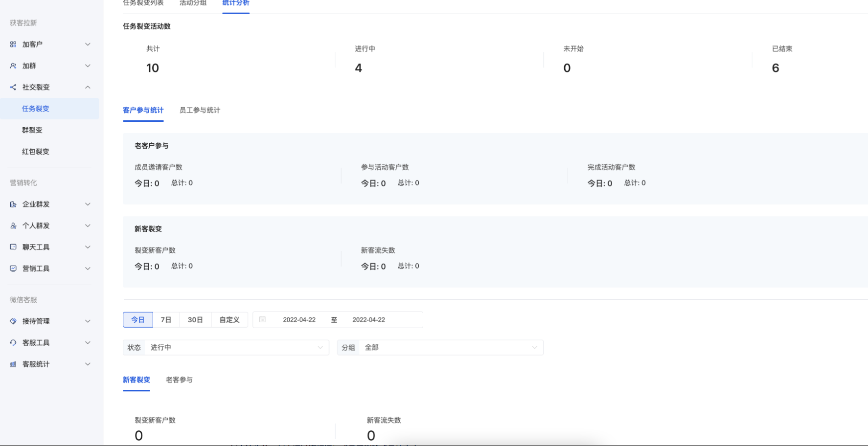Expand the 聊天工具 chevron
Viewport: 868px width, 446px height.
tap(88, 247)
